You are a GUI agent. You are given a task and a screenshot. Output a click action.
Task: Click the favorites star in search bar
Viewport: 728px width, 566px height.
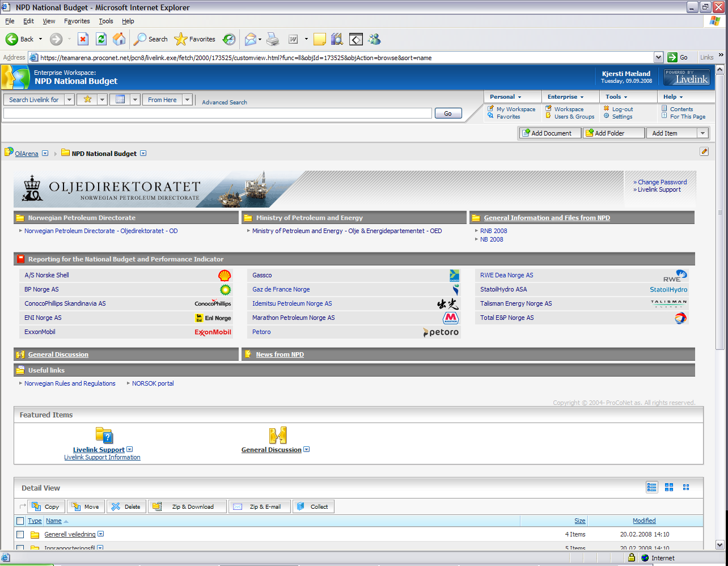(87, 99)
